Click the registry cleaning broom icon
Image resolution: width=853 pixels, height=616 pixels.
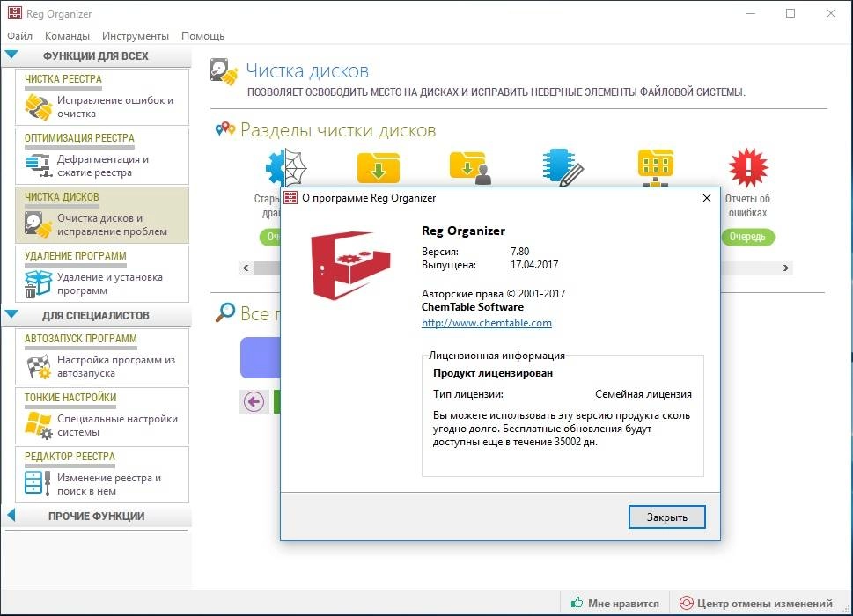(38, 106)
